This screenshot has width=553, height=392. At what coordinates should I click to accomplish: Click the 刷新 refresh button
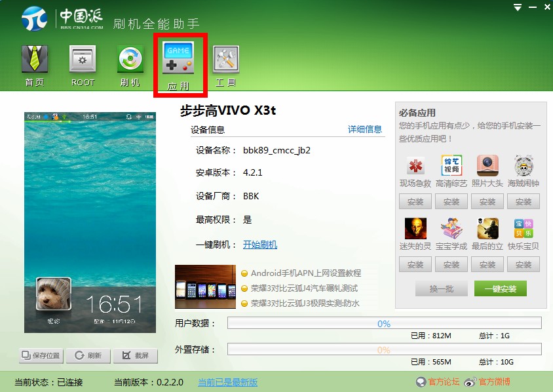[88, 355]
